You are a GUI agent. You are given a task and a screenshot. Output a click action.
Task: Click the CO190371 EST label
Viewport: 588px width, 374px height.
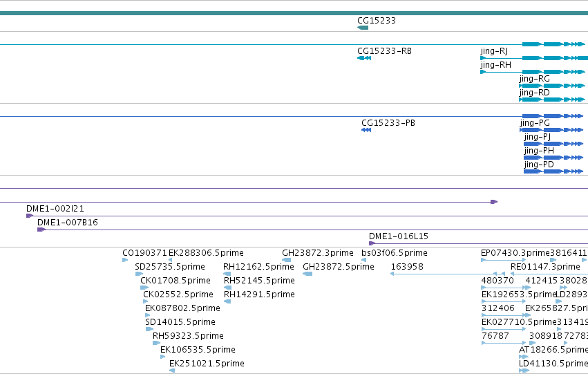[x=144, y=253]
